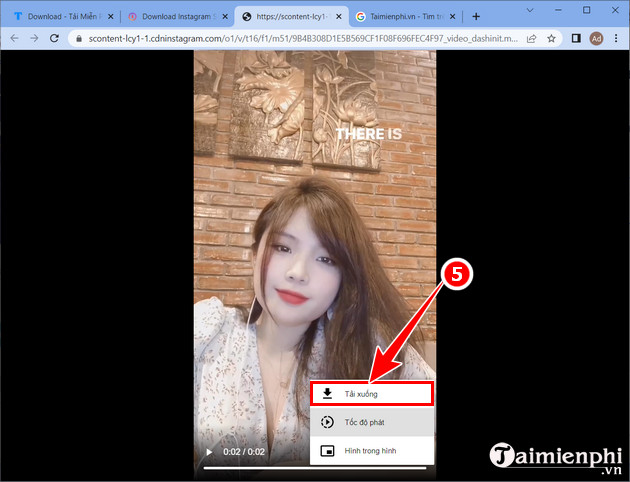
Task: Close the Chrome window
Action: point(615,10)
